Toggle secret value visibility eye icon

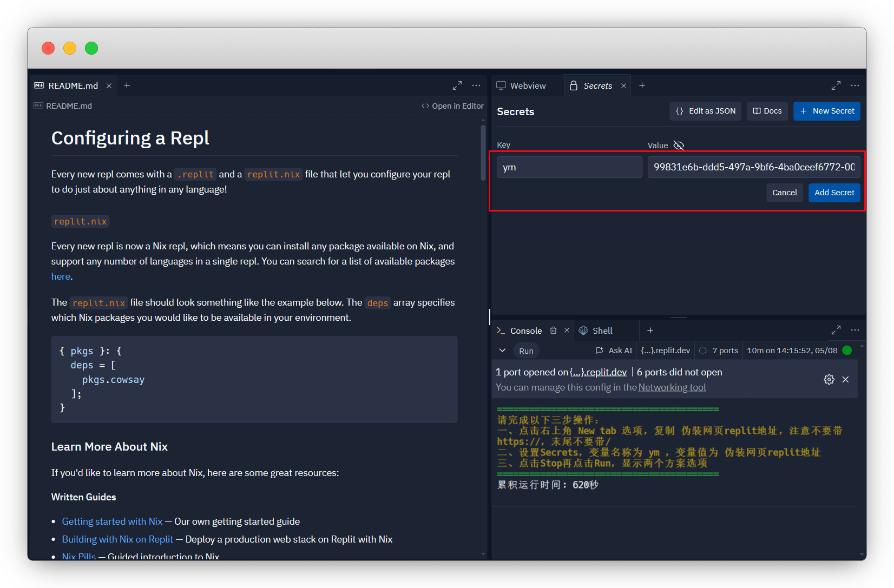point(679,145)
